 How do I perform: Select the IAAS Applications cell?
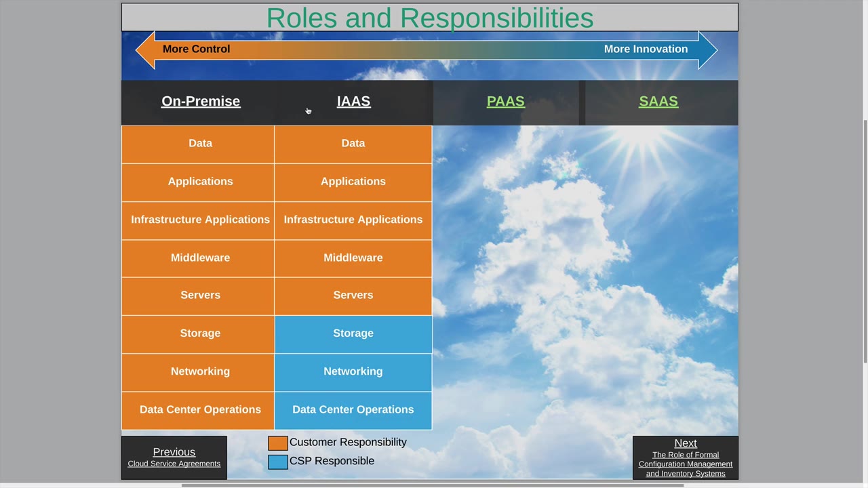click(x=353, y=182)
